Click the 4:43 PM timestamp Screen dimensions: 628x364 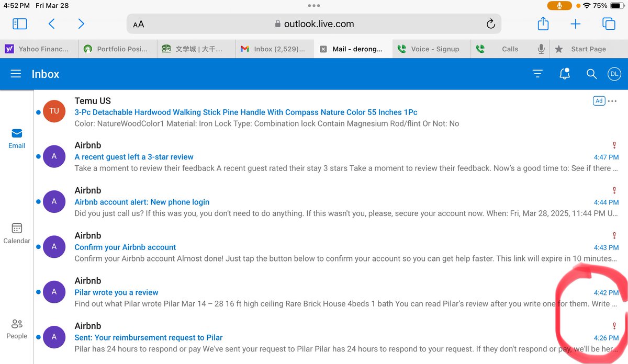coord(606,247)
